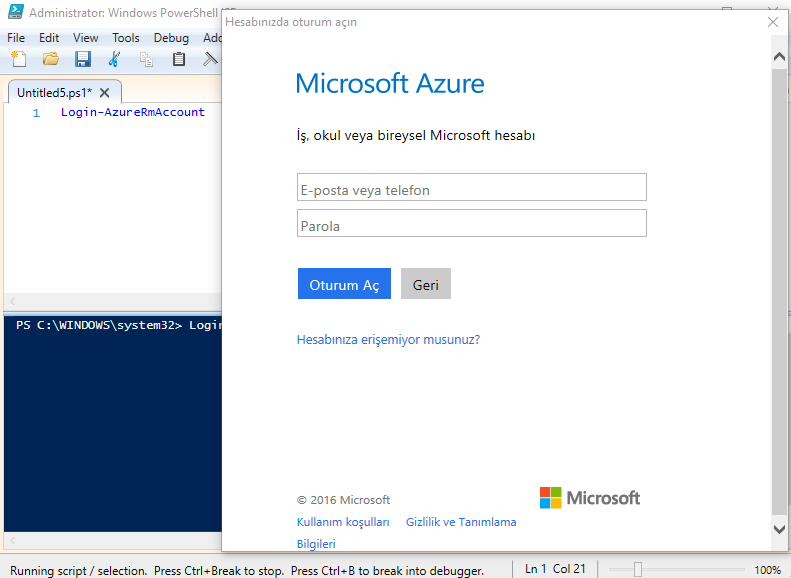The height and width of the screenshot is (578, 791).
Task: Open the Tools menu
Action: [x=126, y=38]
